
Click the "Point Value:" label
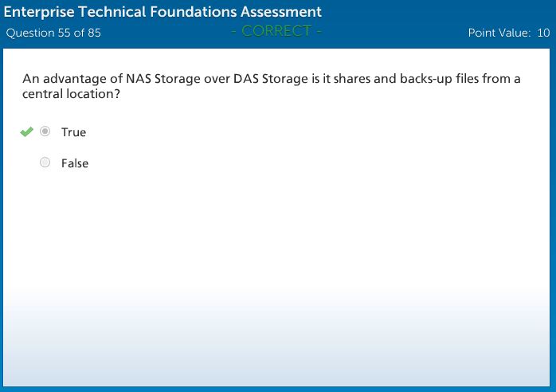click(x=499, y=33)
